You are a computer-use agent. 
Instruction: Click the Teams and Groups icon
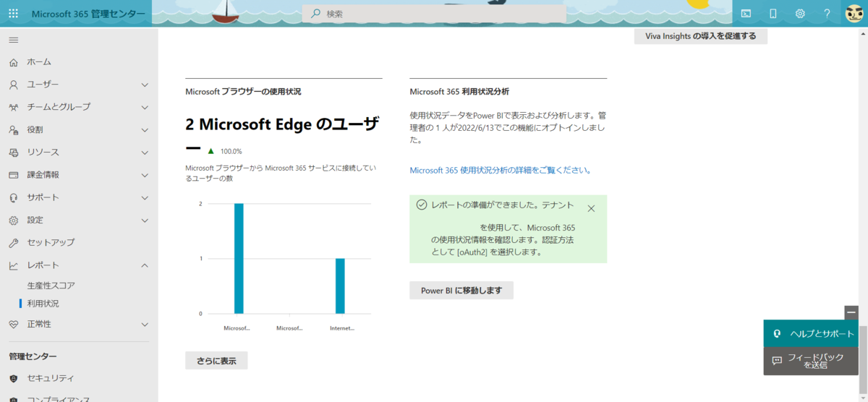pyautogui.click(x=13, y=107)
